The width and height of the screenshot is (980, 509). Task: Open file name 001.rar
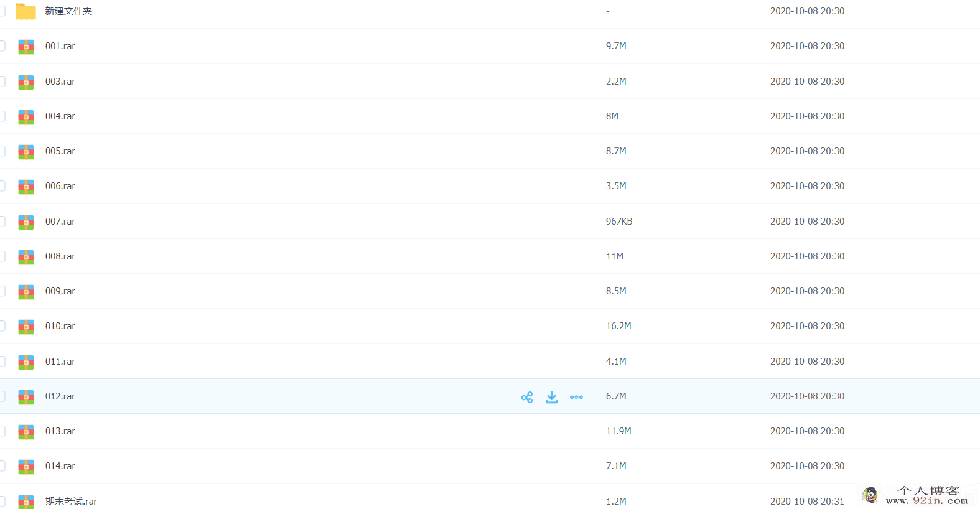(60, 46)
